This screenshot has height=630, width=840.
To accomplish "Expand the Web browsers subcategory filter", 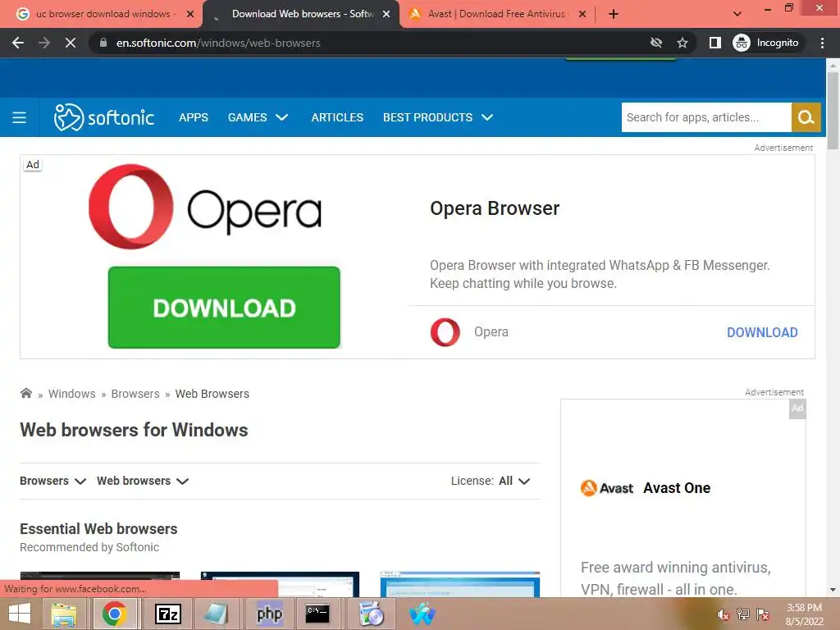I will tap(143, 481).
